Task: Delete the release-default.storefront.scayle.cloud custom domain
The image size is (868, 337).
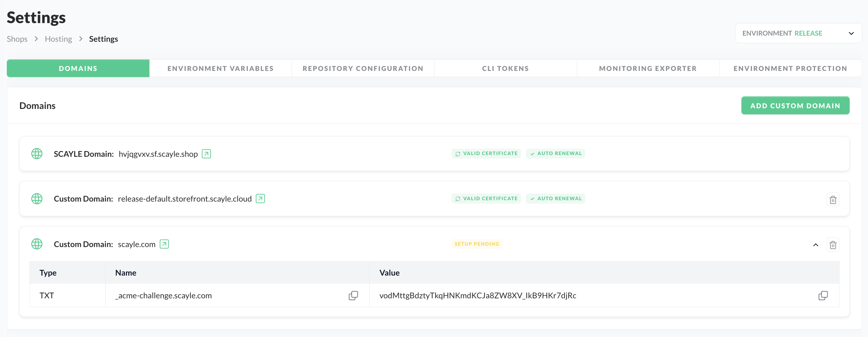Action: click(x=833, y=200)
